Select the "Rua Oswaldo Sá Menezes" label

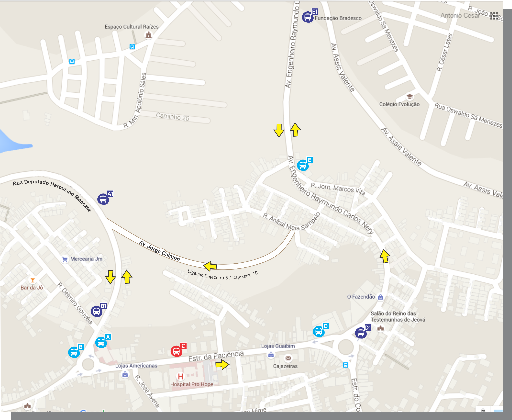[469, 115]
